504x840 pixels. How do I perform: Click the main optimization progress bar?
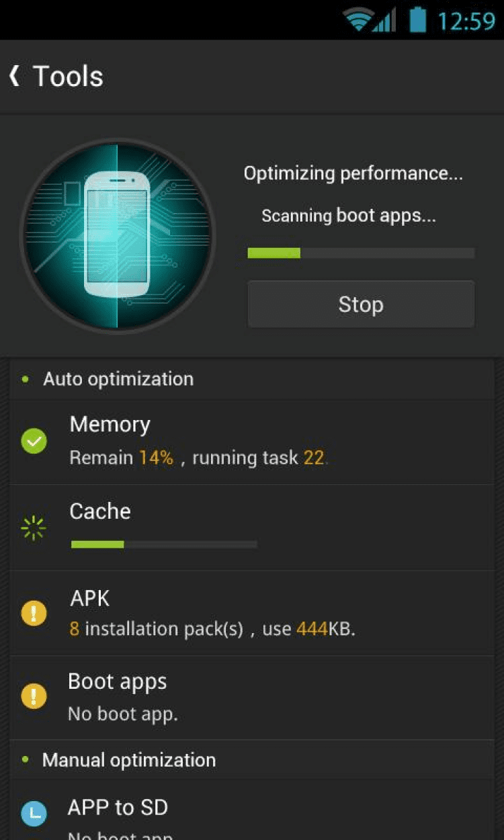point(361,253)
